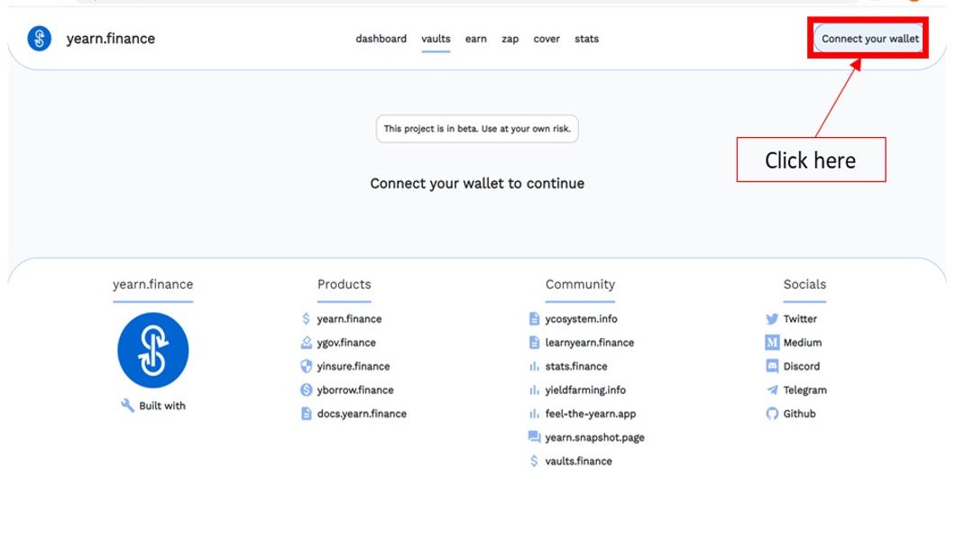Click the Telegram paper plane icon

pos(772,390)
